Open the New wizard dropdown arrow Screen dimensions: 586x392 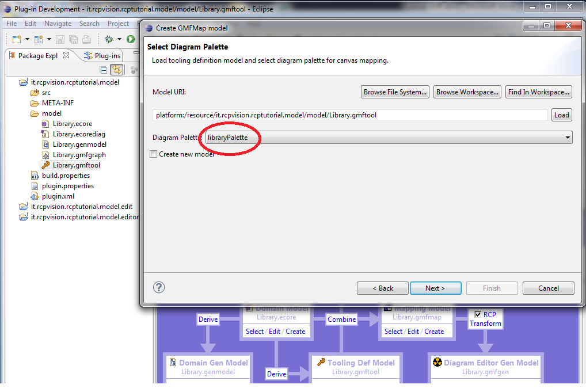27,39
